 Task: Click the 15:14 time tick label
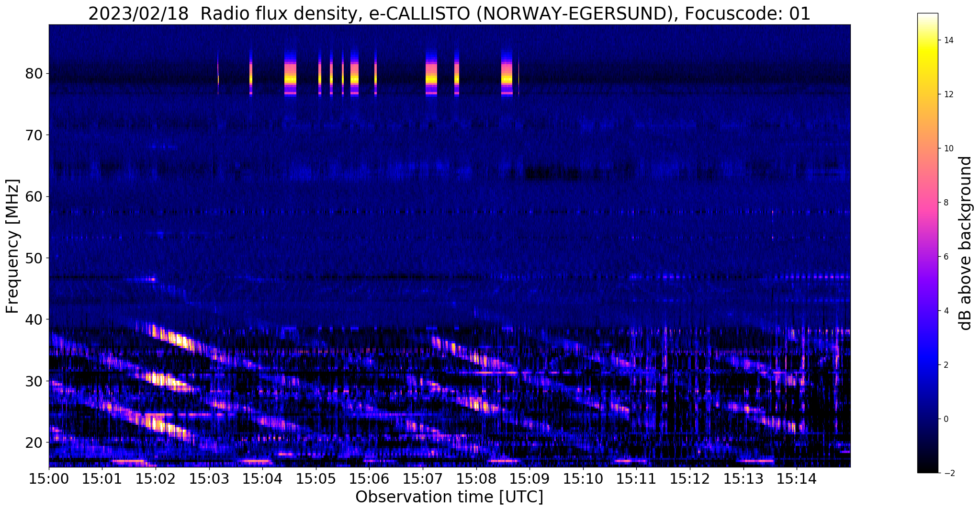pos(796,478)
